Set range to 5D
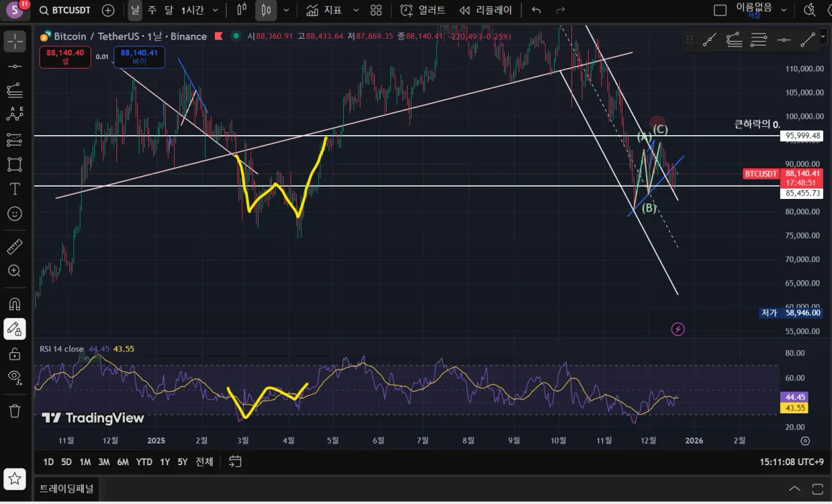This screenshot has height=504, width=832. click(x=66, y=462)
